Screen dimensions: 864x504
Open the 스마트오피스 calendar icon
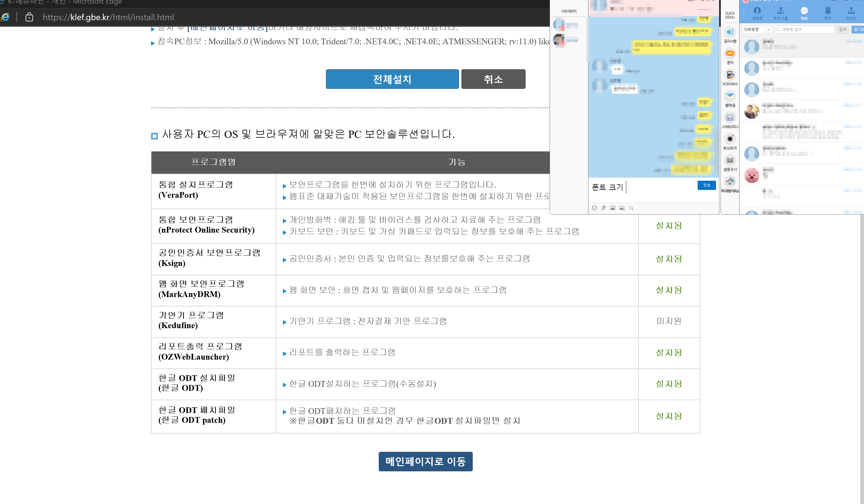click(730, 118)
